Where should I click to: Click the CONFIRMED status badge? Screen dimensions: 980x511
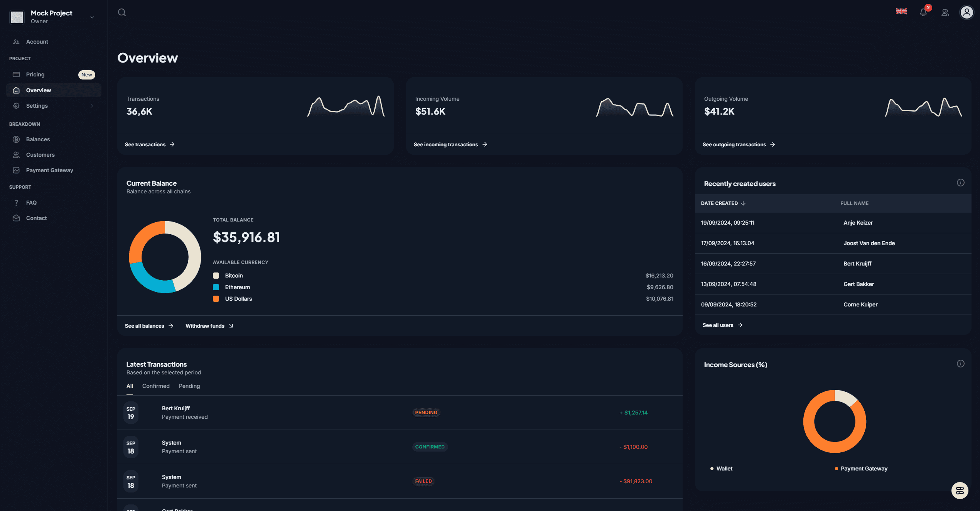pos(430,447)
